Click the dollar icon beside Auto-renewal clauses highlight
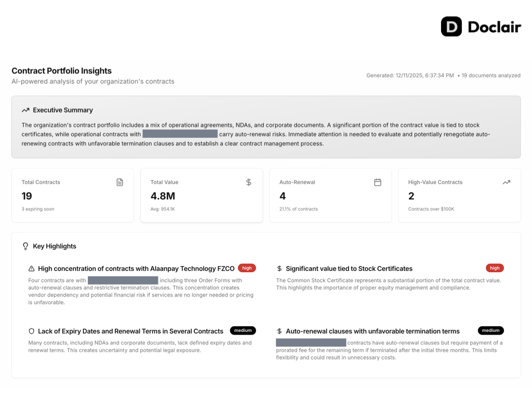 tap(279, 331)
